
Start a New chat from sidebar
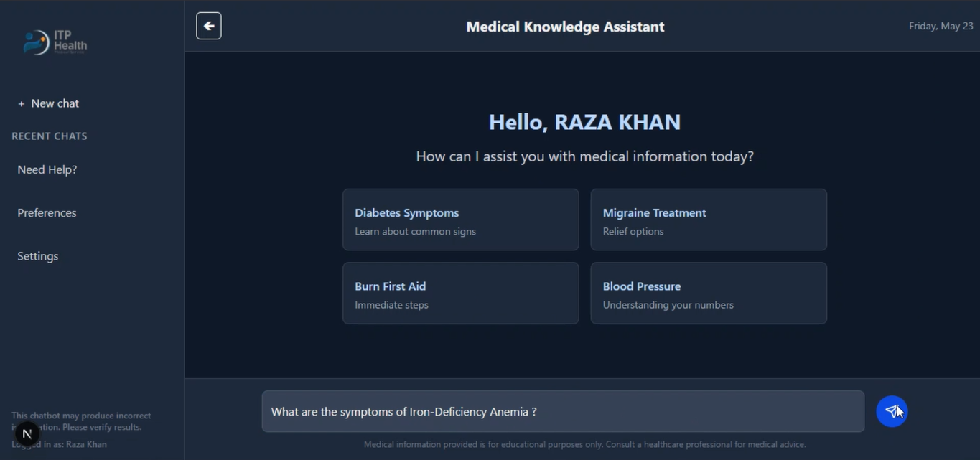(x=48, y=103)
